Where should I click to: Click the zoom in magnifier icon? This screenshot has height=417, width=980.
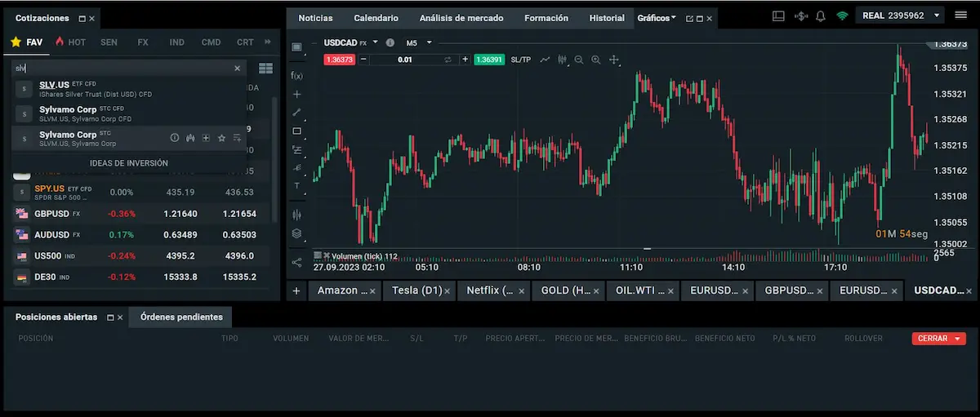click(596, 60)
